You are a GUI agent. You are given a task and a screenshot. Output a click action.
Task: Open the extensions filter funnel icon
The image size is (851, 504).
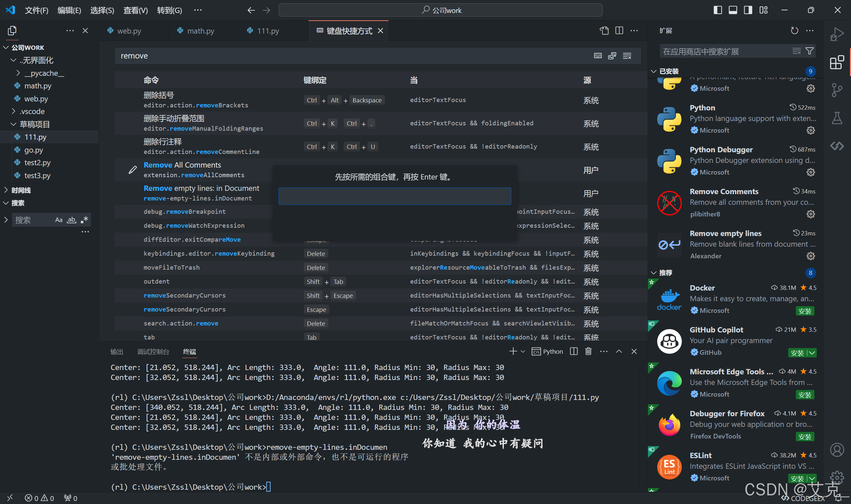809,51
